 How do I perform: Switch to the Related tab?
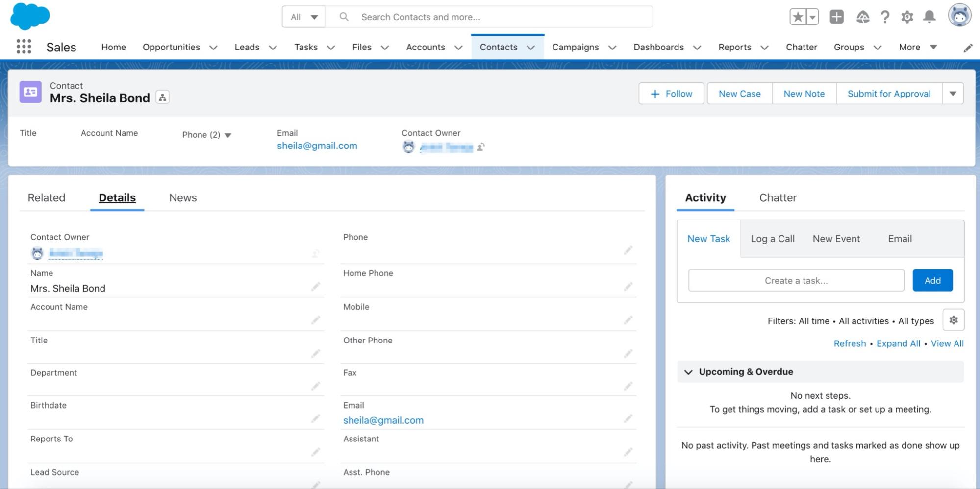(47, 198)
